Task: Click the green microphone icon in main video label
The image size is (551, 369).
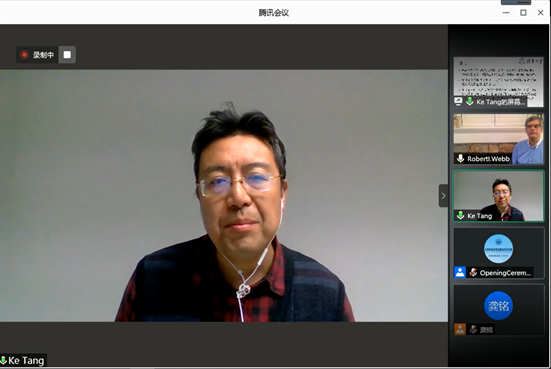Action: tap(4, 361)
